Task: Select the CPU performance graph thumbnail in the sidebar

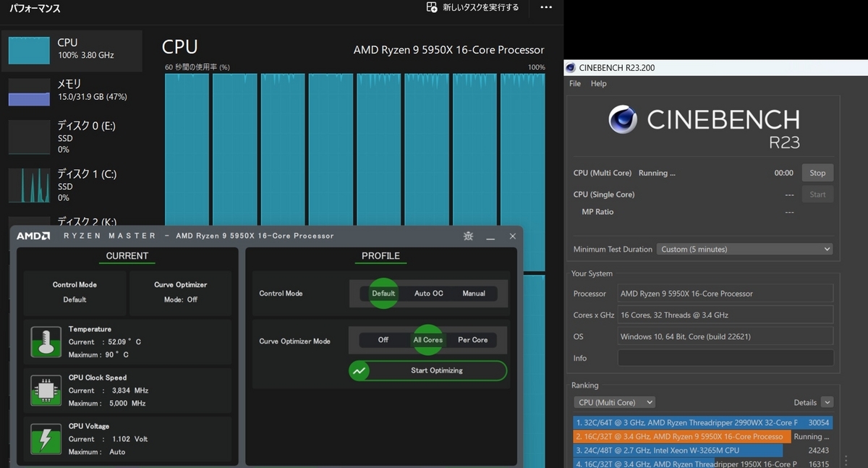Action: pyautogui.click(x=29, y=49)
